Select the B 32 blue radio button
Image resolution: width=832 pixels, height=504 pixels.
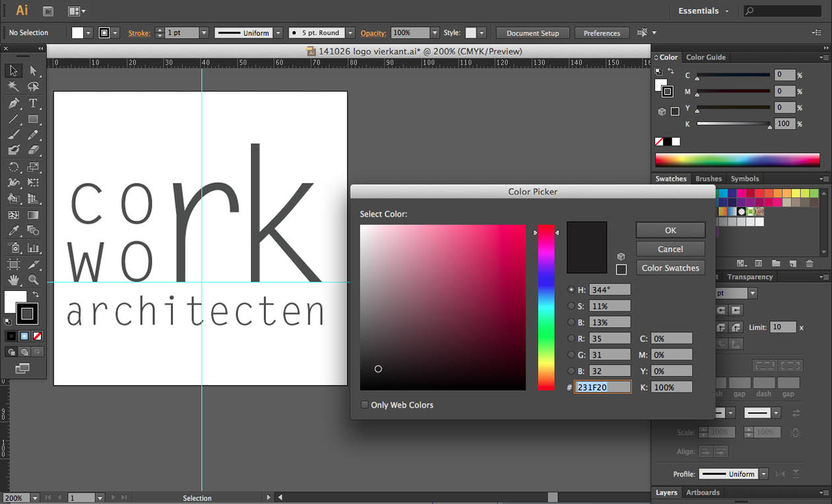coord(571,371)
